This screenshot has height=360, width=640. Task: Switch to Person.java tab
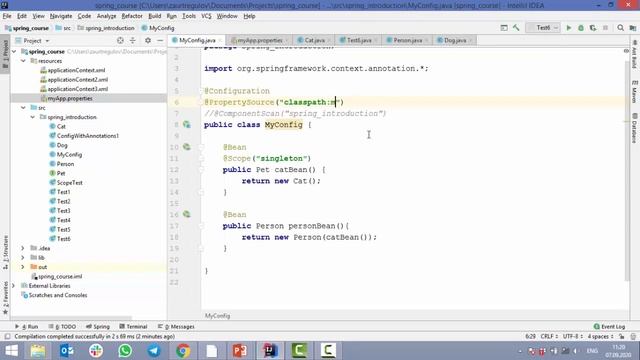(407, 40)
